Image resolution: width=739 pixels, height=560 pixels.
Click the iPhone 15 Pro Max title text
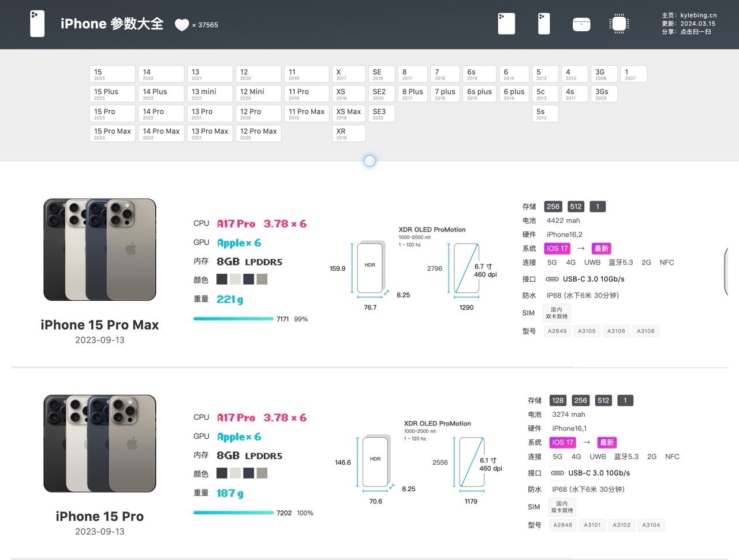click(x=100, y=325)
